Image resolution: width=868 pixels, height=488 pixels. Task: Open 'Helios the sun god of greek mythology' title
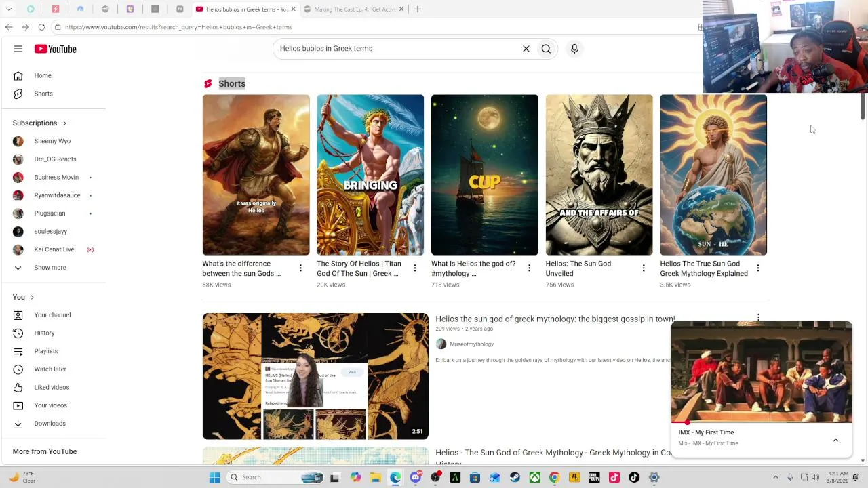pos(555,319)
